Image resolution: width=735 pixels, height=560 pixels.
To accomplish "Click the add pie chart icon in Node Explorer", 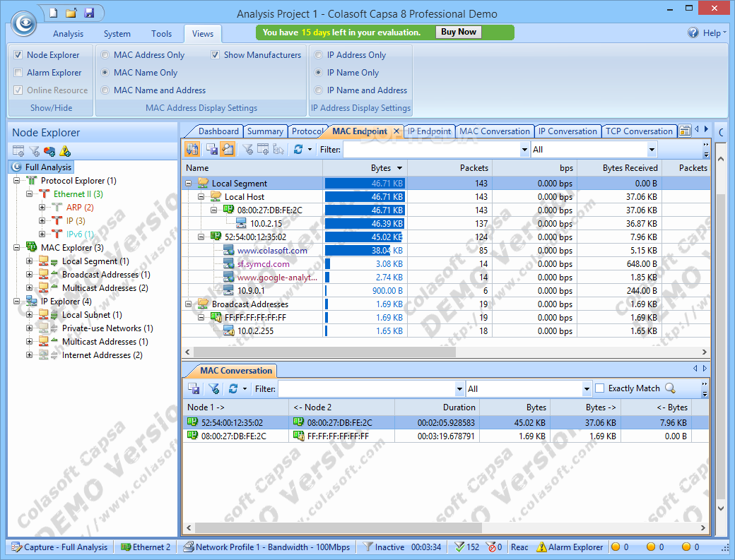I will click(x=49, y=151).
